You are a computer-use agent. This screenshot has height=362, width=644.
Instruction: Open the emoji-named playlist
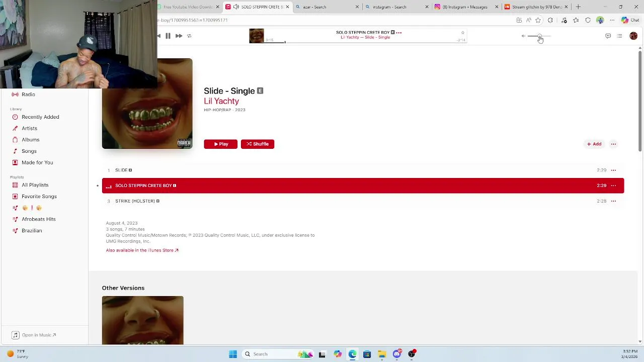31,208
